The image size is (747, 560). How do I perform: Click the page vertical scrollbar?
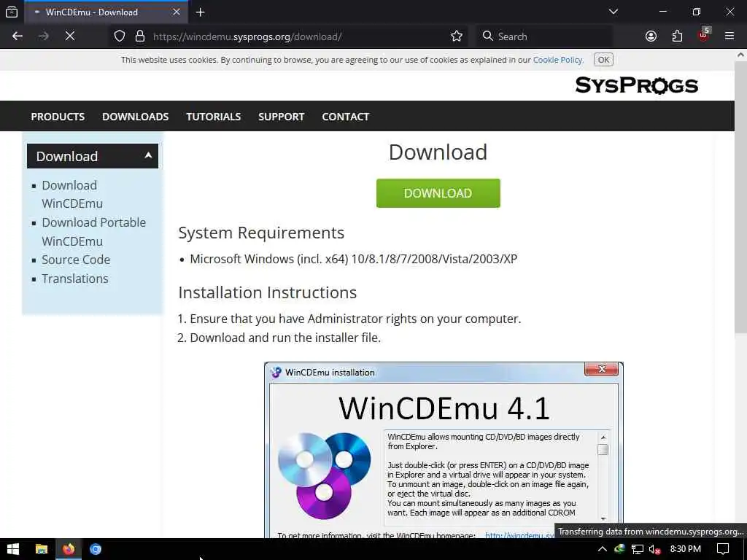(x=740, y=198)
